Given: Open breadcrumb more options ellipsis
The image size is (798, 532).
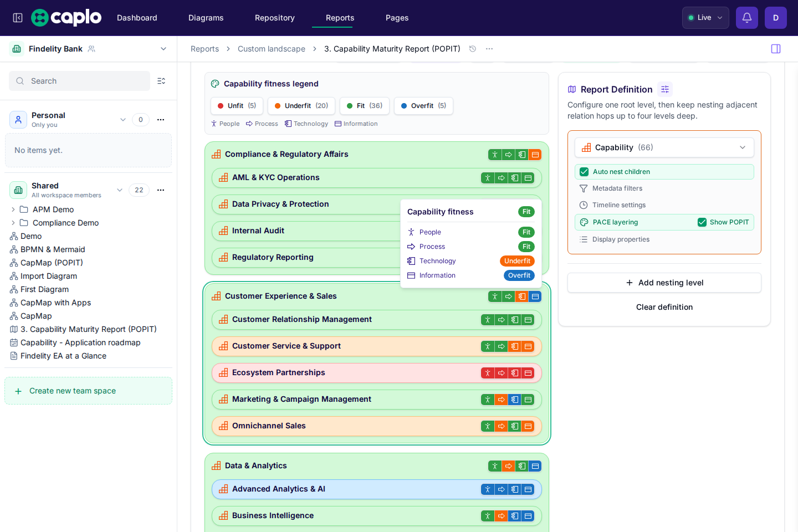Looking at the screenshot, I should (x=489, y=49).
